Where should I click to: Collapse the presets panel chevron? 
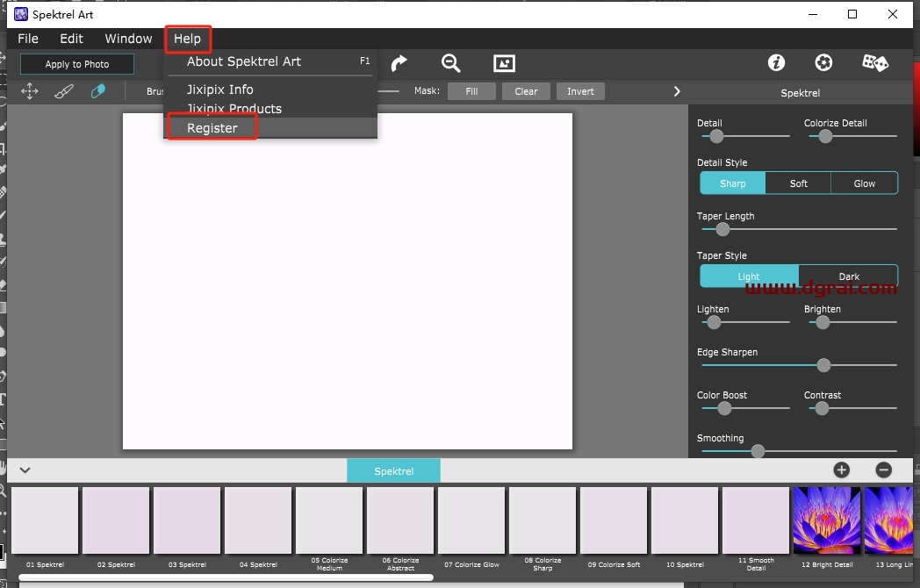click(x=25, y=470)
